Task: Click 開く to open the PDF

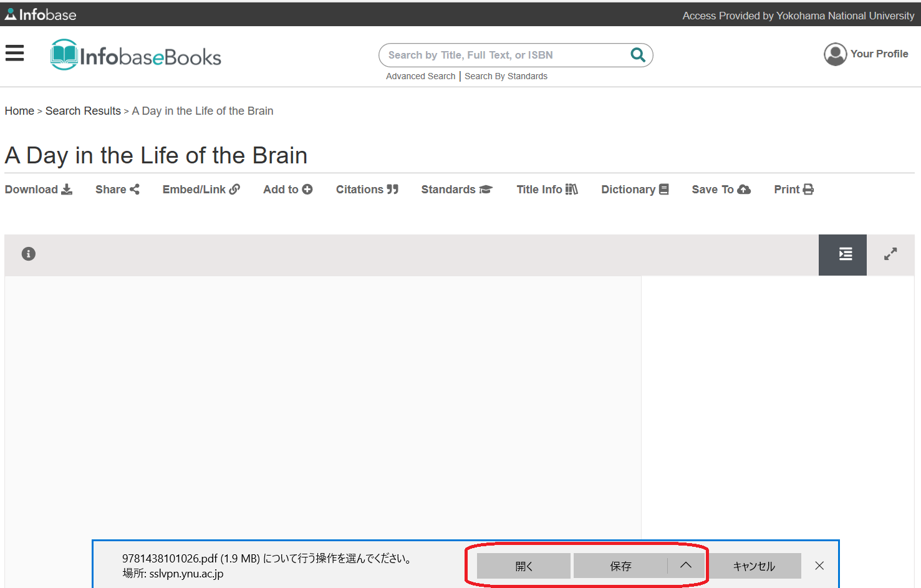Action: pos(524,566)
